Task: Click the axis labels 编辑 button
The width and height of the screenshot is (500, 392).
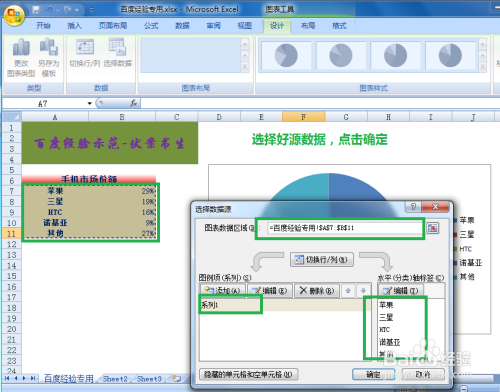Action: coord(401,291)
